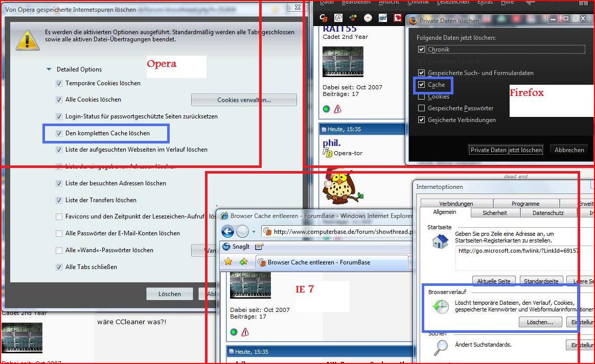595x364 pixels.
Task: Open the Lesezeichen menu in Firefox
Action: pyautogui.click(x=452, y=2)
